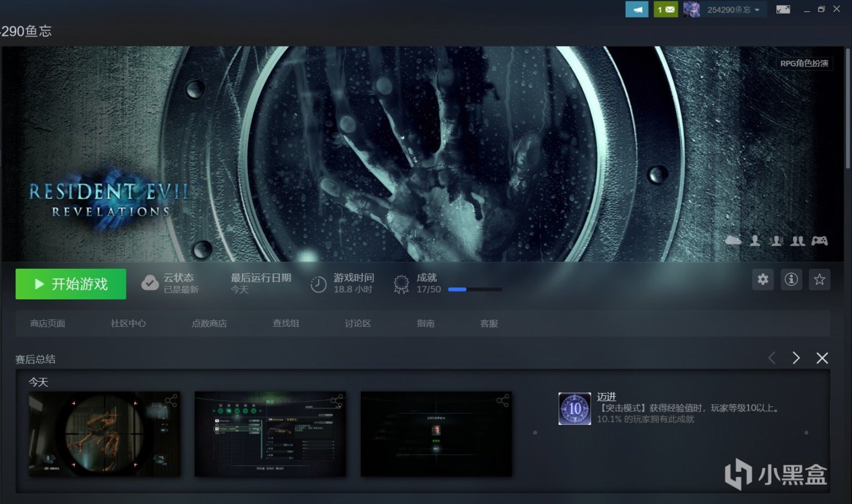Click the 迈进 achievement title

pos(606,397)
